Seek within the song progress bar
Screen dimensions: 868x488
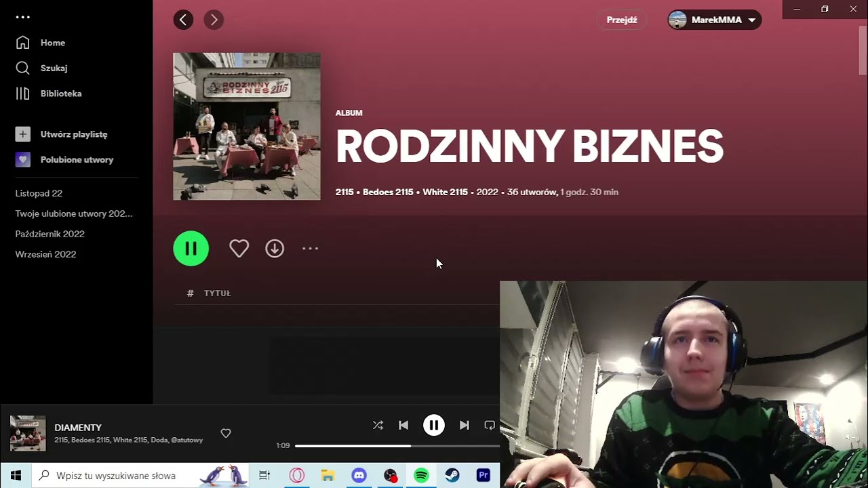(x=397, y=446)
